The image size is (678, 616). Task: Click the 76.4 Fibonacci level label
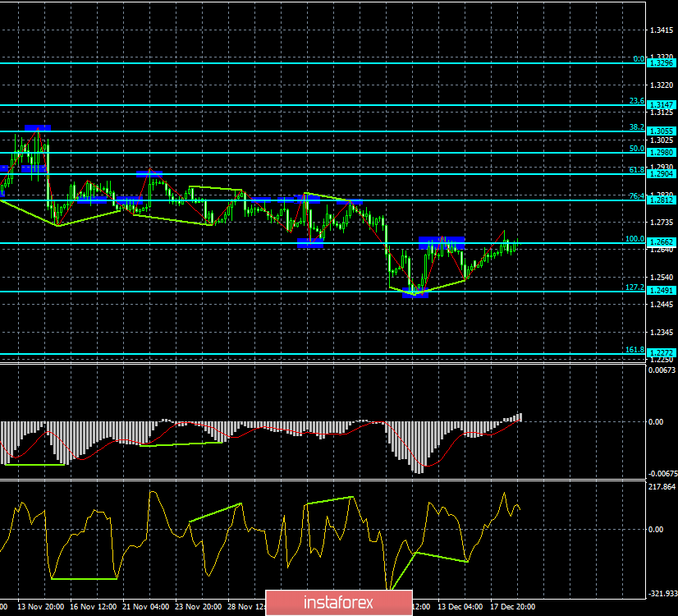point(636,196)
